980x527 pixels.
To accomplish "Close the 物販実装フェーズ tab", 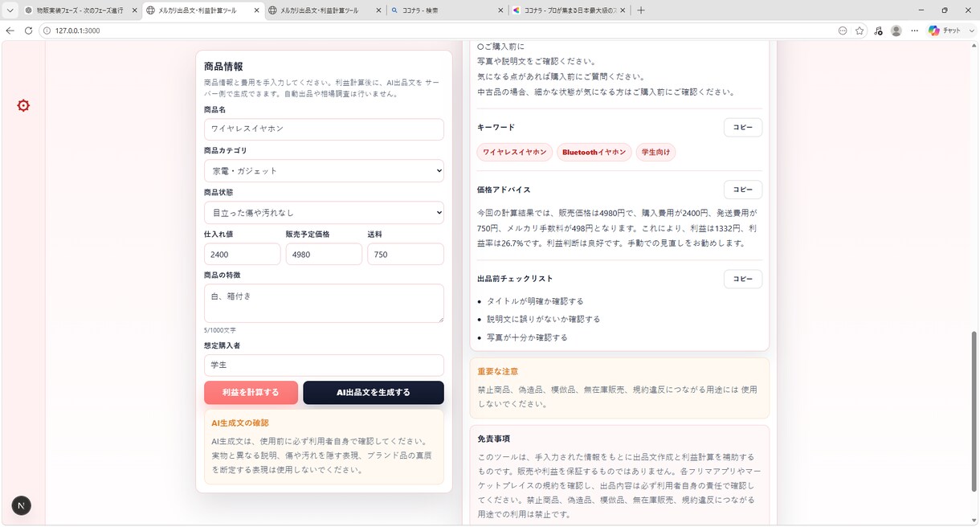I will click(133, 10).
